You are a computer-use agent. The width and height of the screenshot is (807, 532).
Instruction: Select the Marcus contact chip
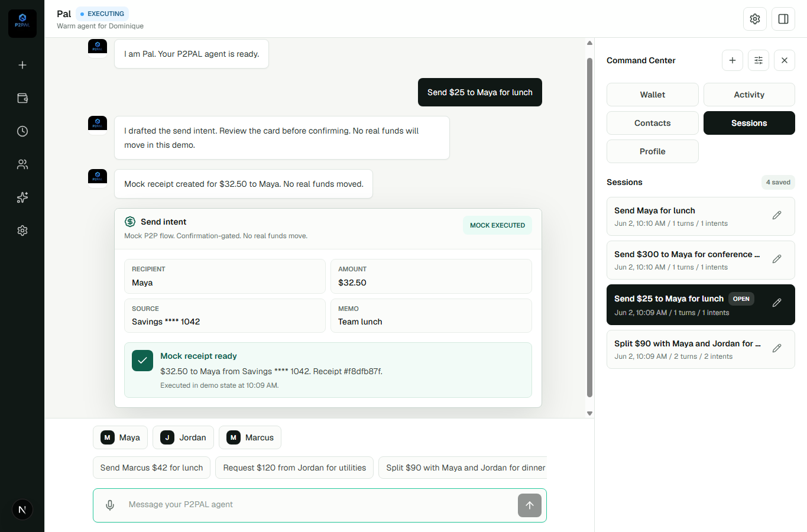pos(250,437)
